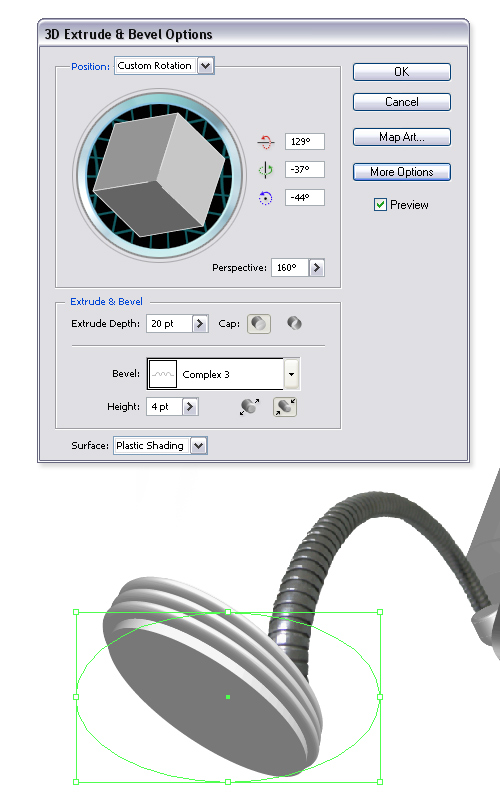Confirm with the OK button
The height and width of the screenshot is (800, 500).
[402, 72]
